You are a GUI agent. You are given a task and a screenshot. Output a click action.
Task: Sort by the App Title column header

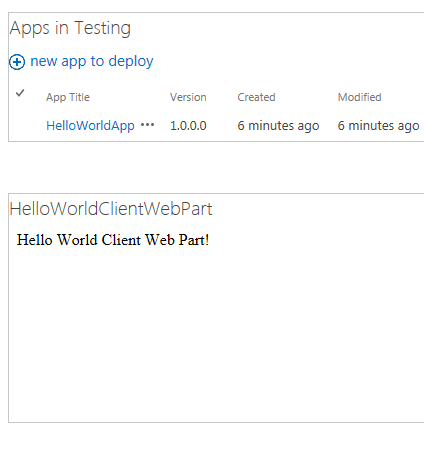pyautogui.click(x=68, y=97)
